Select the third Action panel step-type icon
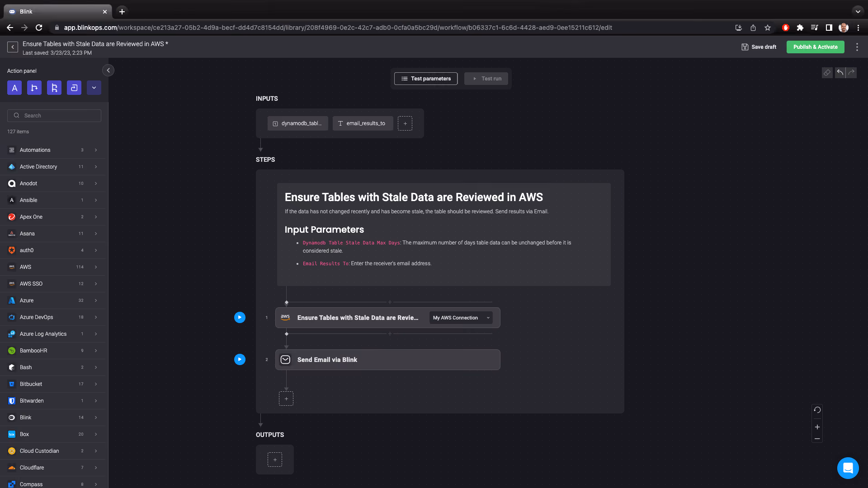The width and height of the screenshot is (868, 488). (54, 88)
